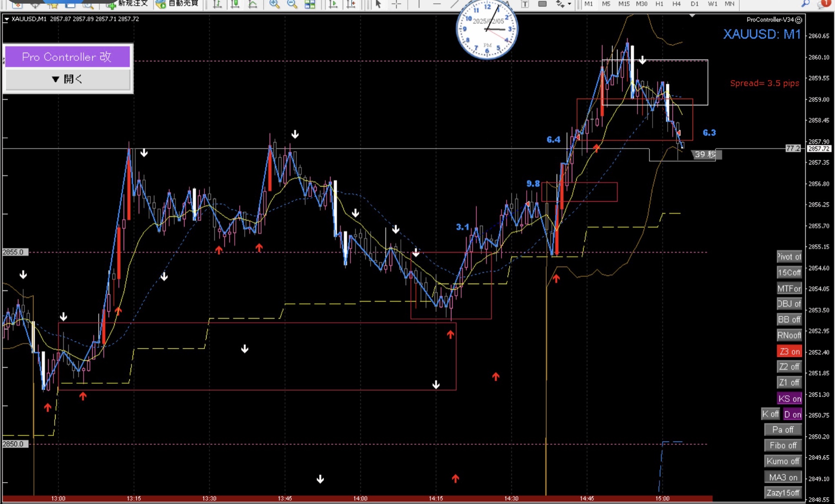Expand the 開く panel dropdown
Screen dimensions: 835x504
click(x=67, y=79)
